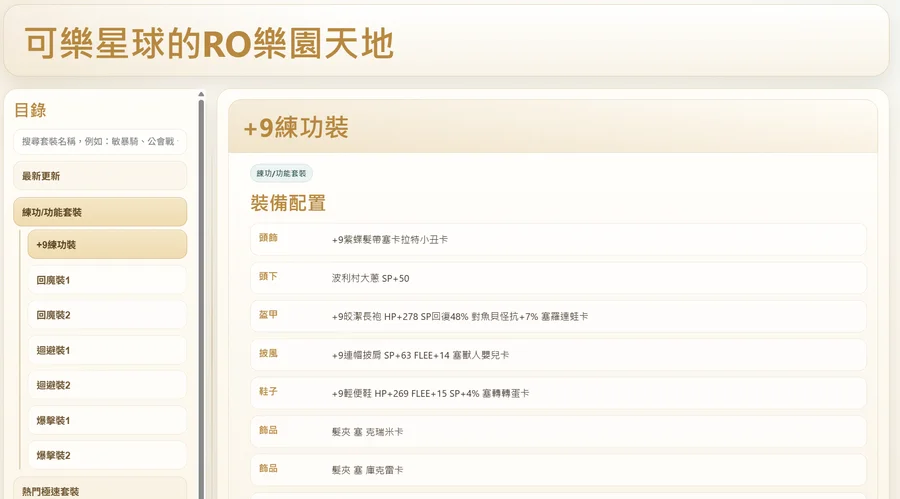Open the 回魔裝1 set page
The image size is (900, 499).
click(x=107, y=280)
